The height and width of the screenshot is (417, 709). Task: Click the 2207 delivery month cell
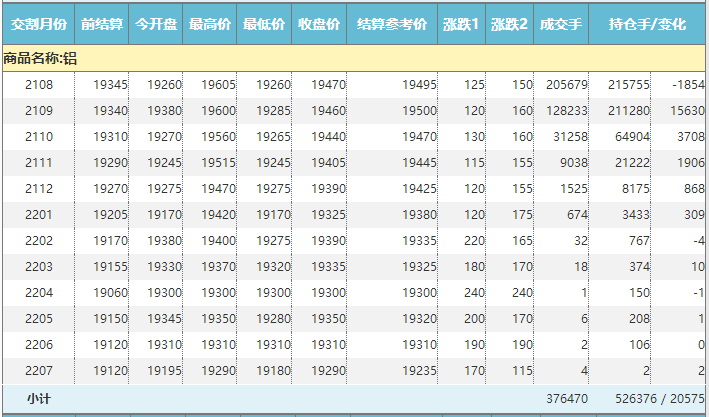point(39,370)
